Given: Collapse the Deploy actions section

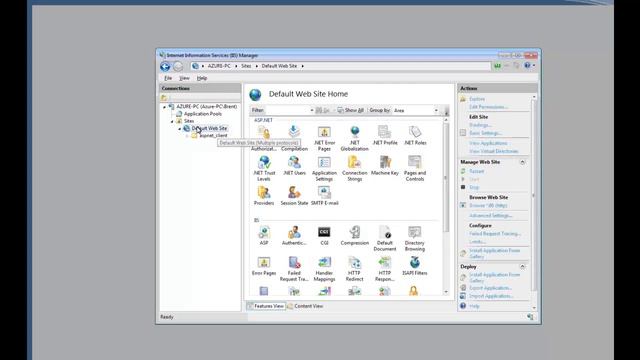Looking at the screenshot, I should tap(522, 267).
